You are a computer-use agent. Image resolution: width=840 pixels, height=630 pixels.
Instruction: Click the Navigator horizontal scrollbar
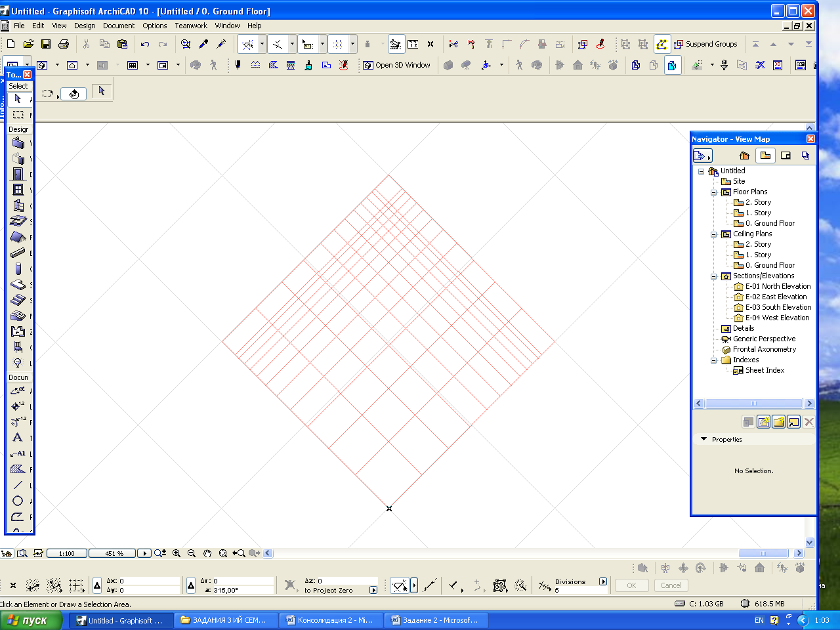point(754,404)
